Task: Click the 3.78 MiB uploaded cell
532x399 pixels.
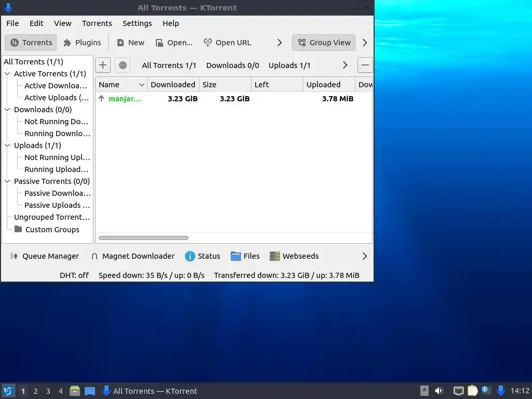Action: [338, 99]
